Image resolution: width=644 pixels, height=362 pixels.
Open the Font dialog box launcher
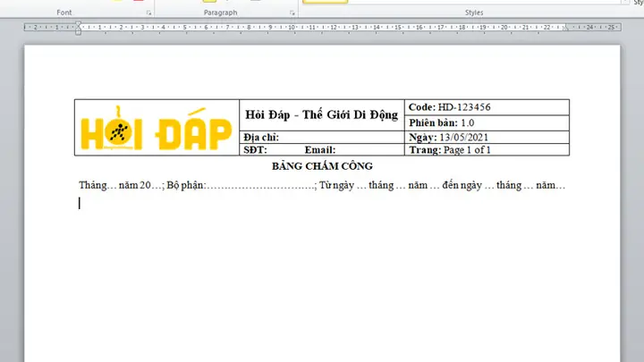coord(148,13)
